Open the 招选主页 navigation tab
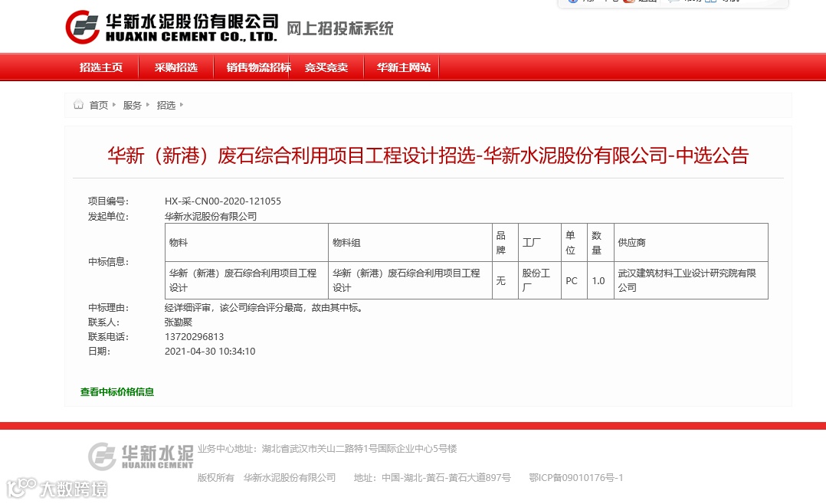 click(x=100, y=67)
